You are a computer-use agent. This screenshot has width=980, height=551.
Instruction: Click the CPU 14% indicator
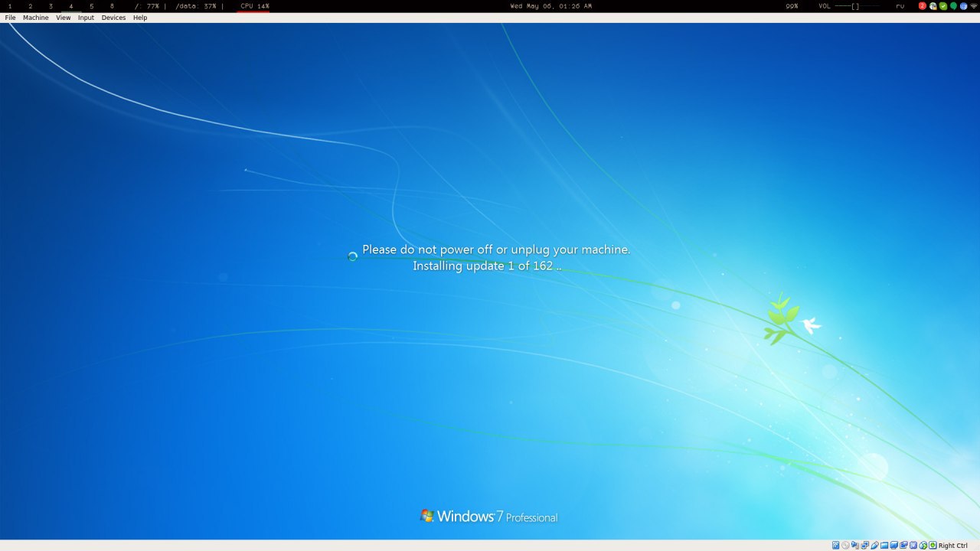(255, 6)
